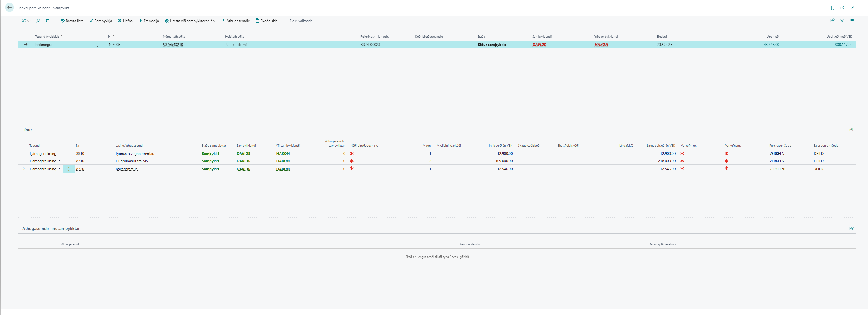Click HAKON on the Bakarísmatur line
Screen dimensions: 868x315
tap(283, 169)
